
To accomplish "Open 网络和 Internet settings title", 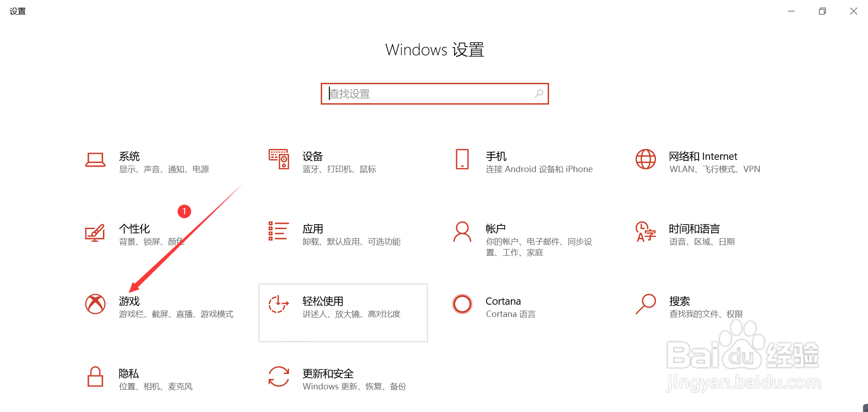I will [x=703, y=157].
